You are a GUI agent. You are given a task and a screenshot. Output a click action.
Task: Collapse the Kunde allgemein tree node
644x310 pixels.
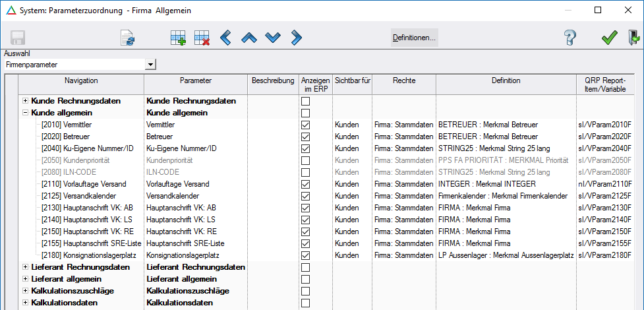point(26,113)
